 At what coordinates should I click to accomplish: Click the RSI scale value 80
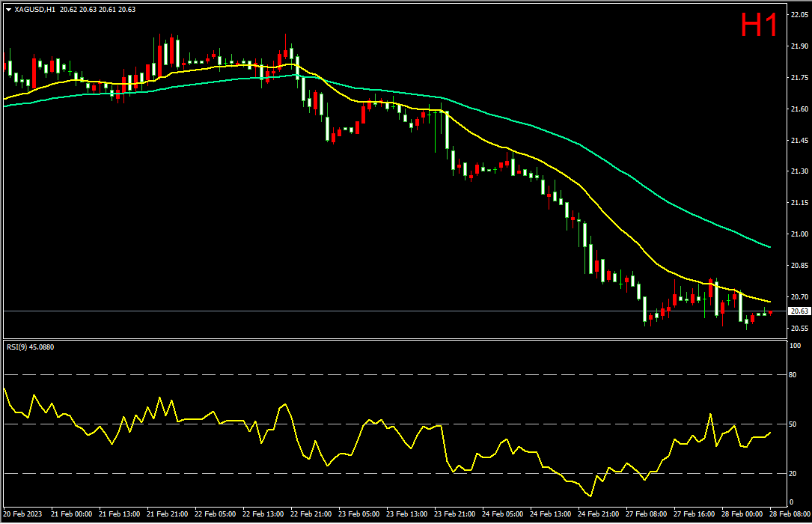pos(793,374)
